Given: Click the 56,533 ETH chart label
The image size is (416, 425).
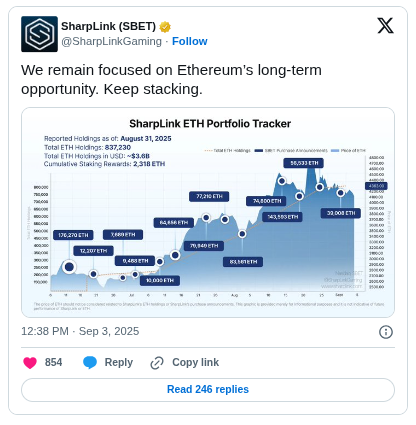Looking at the screenshot, I should click(x=304, y=163).
